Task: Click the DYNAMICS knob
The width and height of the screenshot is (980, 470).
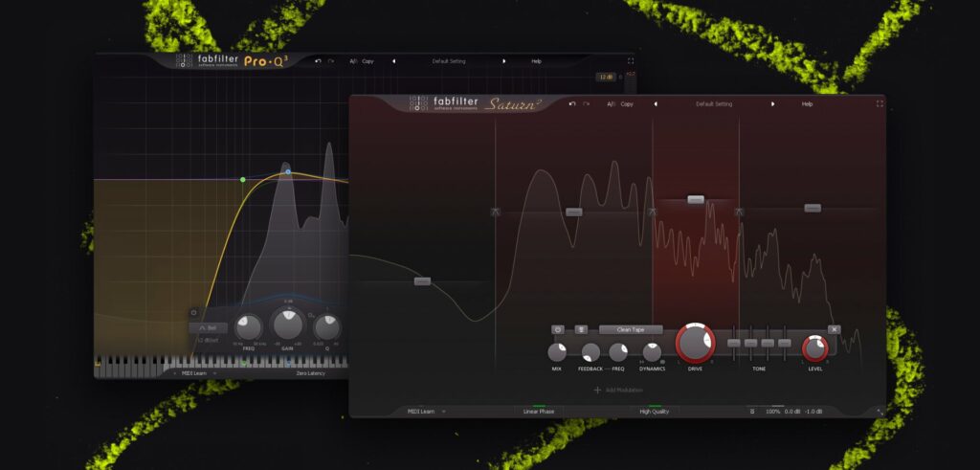Action: point(652,352)
